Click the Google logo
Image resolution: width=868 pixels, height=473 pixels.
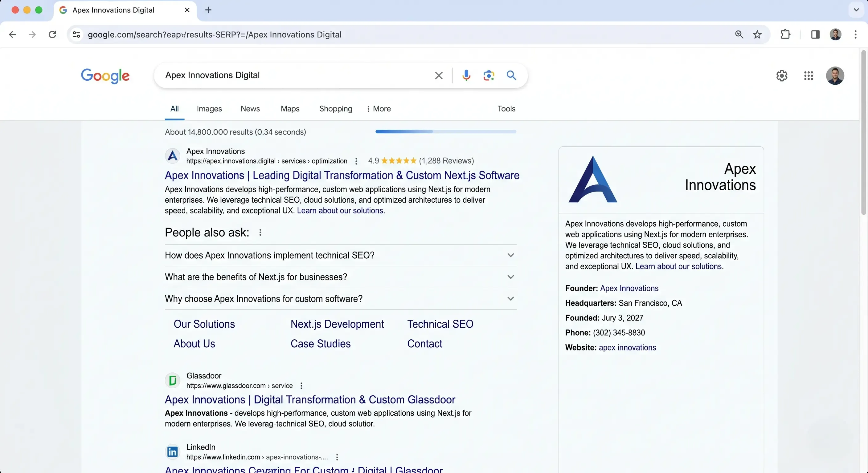(x=105, y=76)
